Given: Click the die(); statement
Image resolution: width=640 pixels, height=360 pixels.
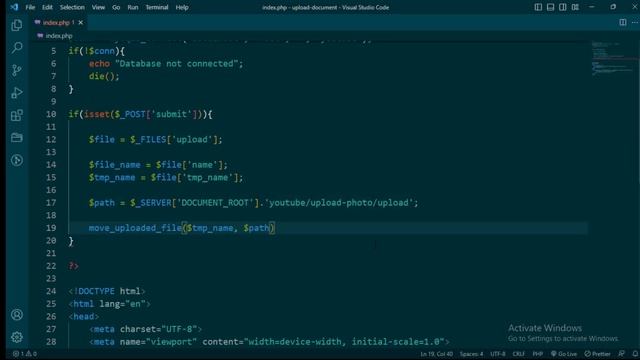Looking at the screenshot, I should coord(104,76).
